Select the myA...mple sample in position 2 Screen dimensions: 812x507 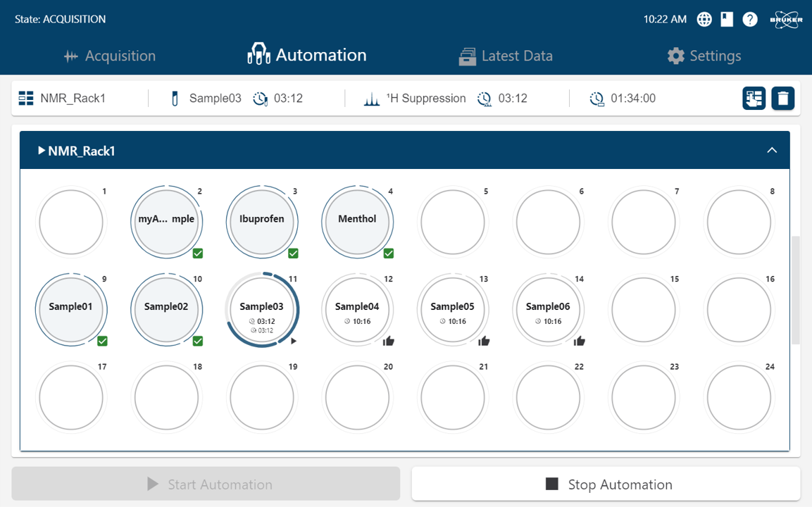166,222
